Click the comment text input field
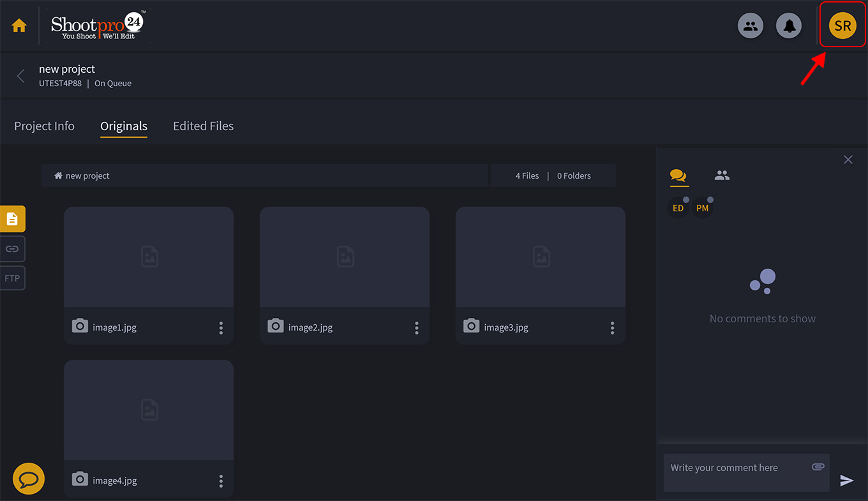The width and height of the screenshot is (868, 501). [x=734, y=472]
